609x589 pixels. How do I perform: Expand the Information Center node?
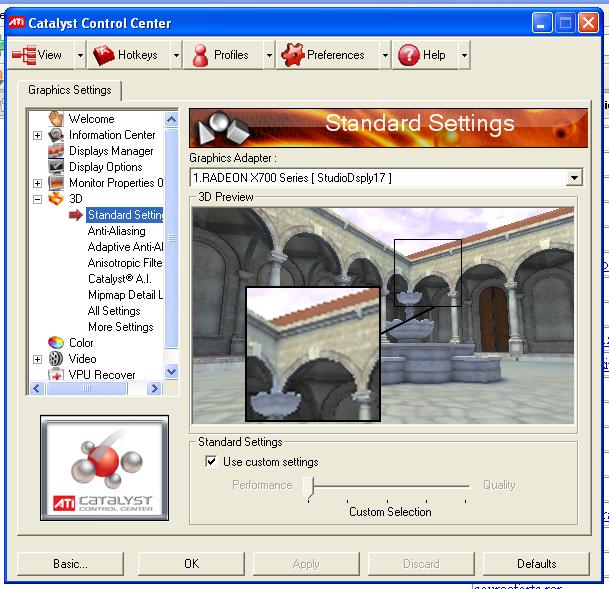pos(37,135)
